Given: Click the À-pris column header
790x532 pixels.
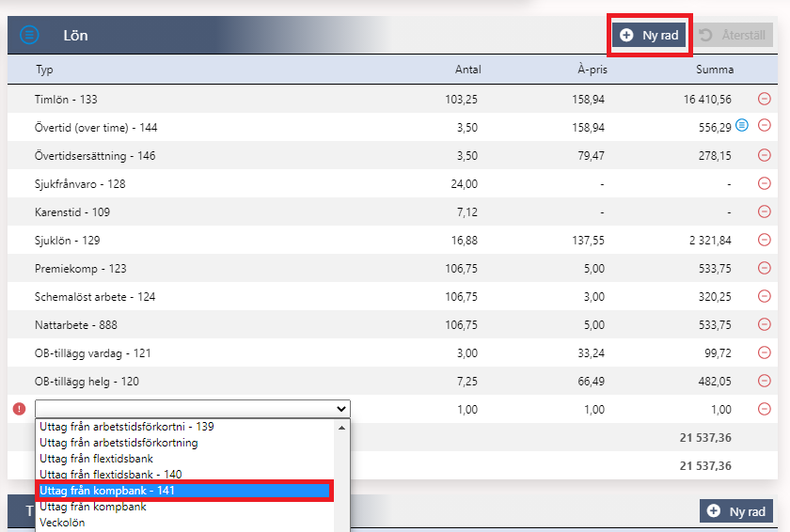Looking at the screenshot, I should (x=592, y=70).
